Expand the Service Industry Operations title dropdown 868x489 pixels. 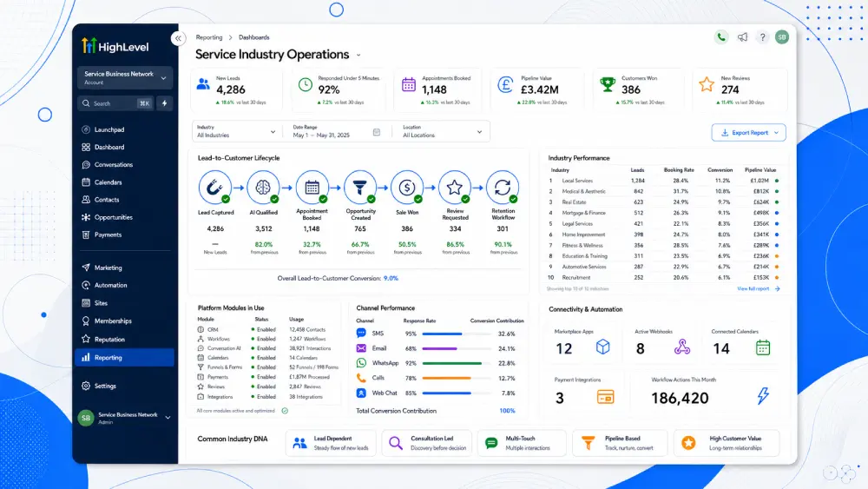tap(358, 55)
